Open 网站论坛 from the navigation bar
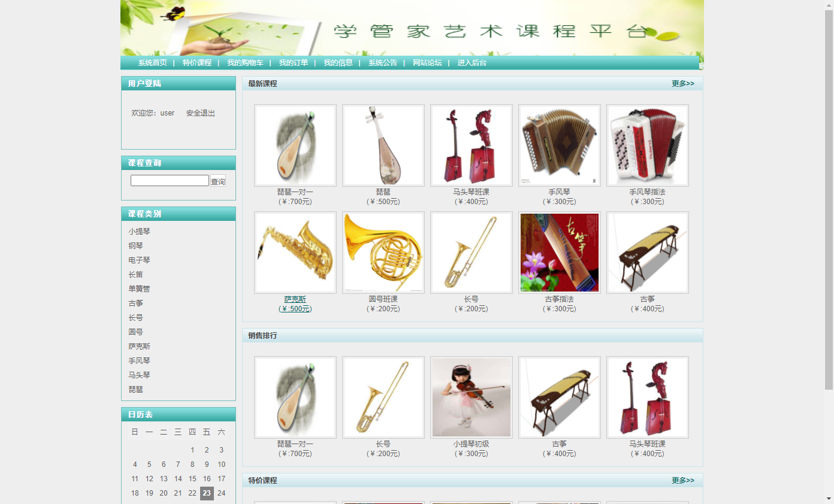Viewport: 834px width, 504px height. [427, 63]
